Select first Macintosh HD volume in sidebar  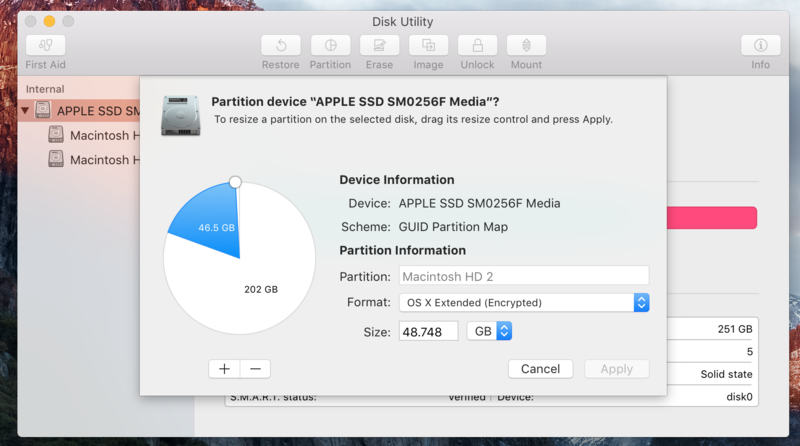pos(93,135)
